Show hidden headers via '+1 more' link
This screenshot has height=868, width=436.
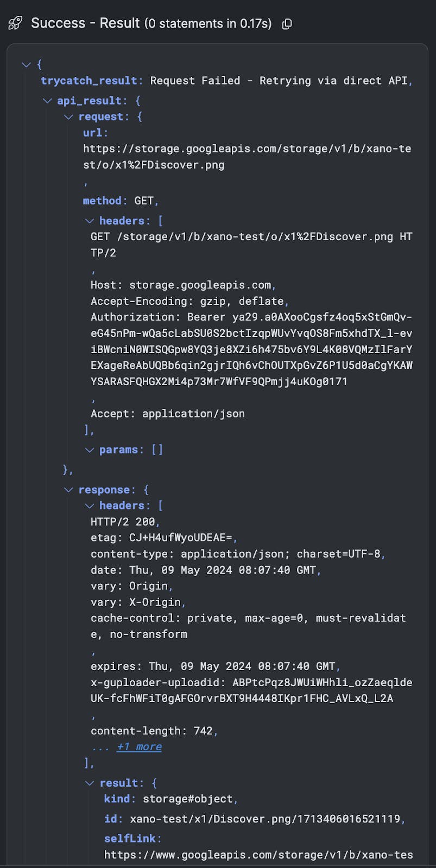coord(139,747)
